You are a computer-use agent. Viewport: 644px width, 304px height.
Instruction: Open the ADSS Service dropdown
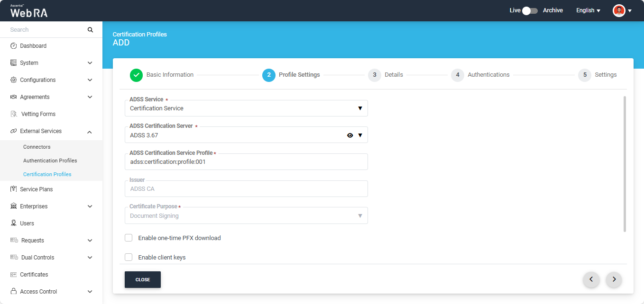point(246,108)
